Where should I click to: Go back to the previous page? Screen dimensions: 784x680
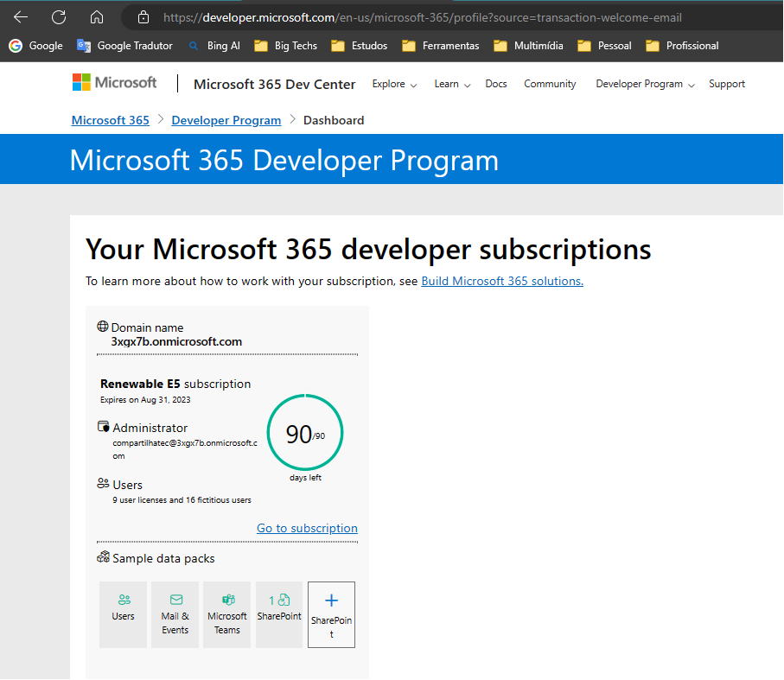(x=20, y=16)
